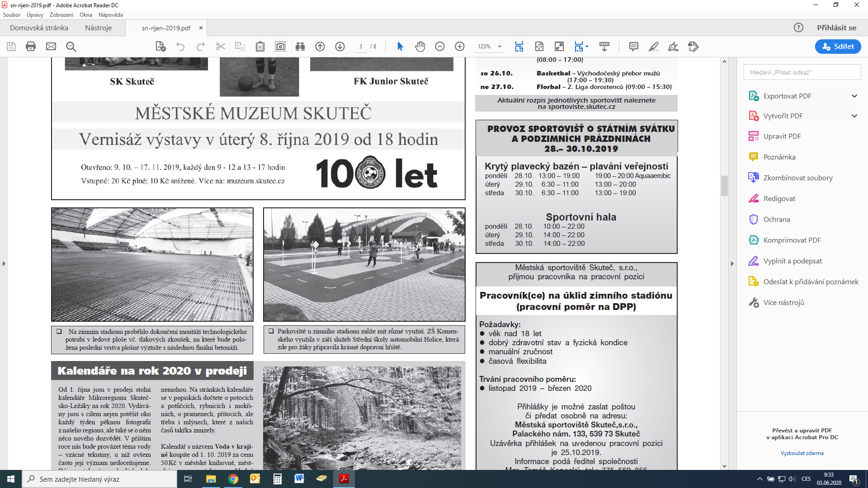Expand Exportovat PDF chevron
Image resolution: width=868 pixels, height=488 pixels.
coord(854,96)
